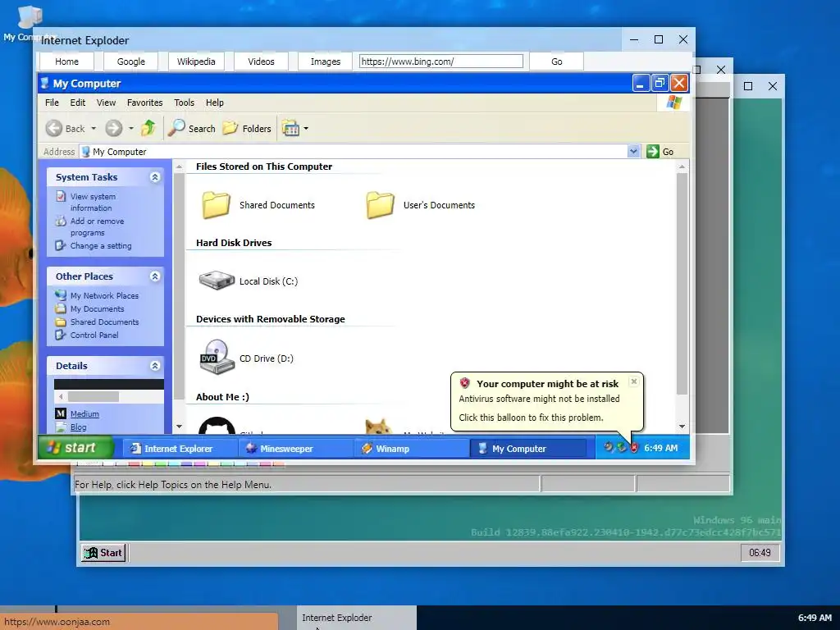Open the File menu
840x630 pixels.
[52, 103]
